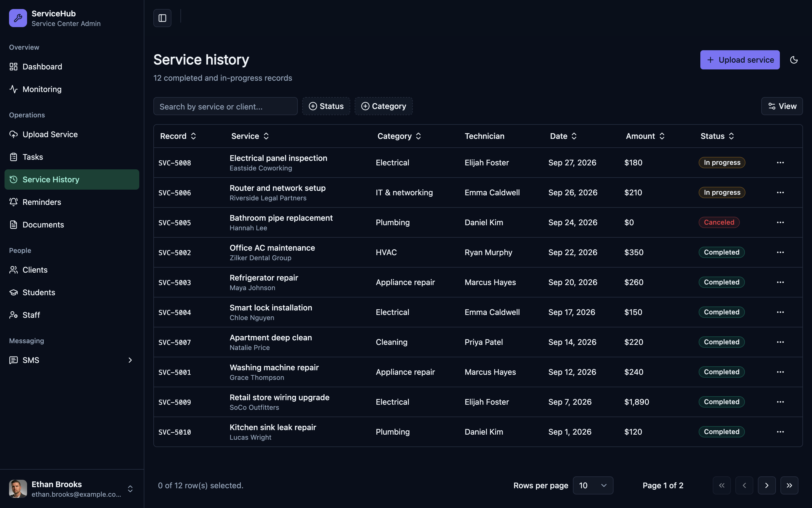The width and height of the screenshot is (812, 508).
Task: Select the Bathroom pipe replacement service
Action: click(281, 218)
